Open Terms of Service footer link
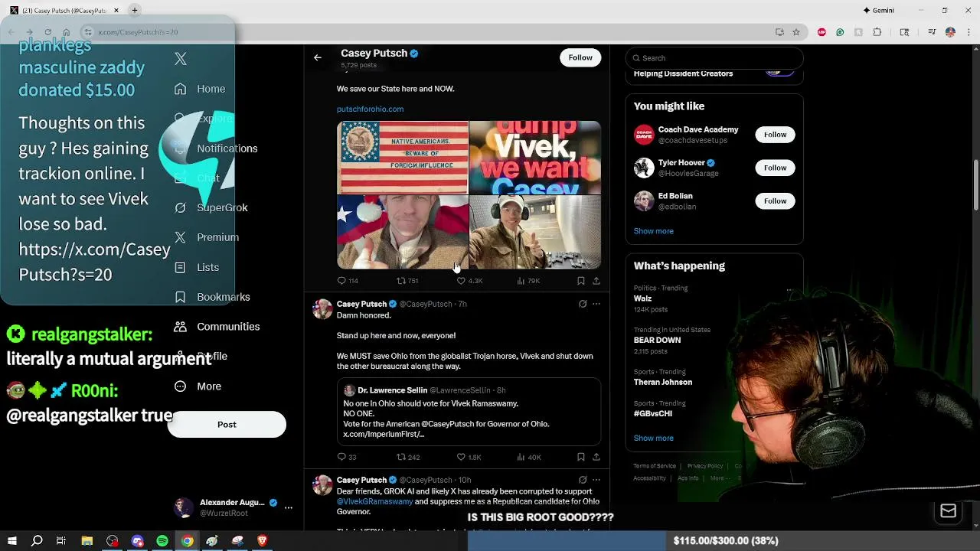The image size is (980, 551). 655,466
